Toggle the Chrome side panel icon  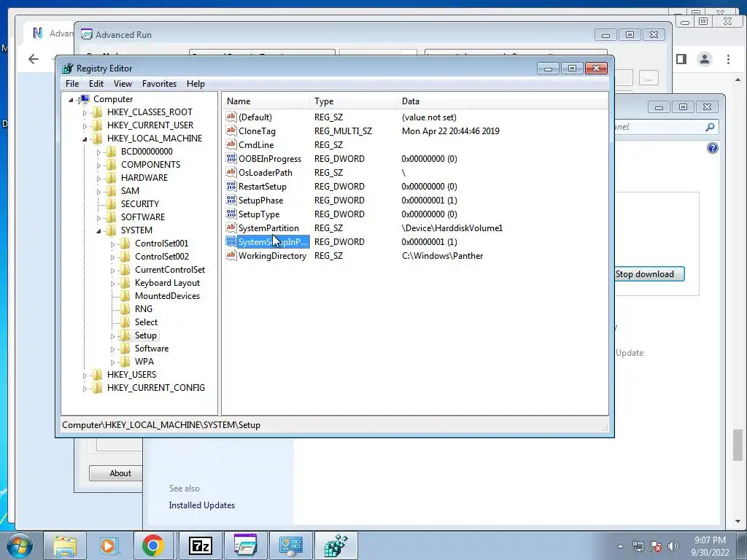click(x=681, y=59)
